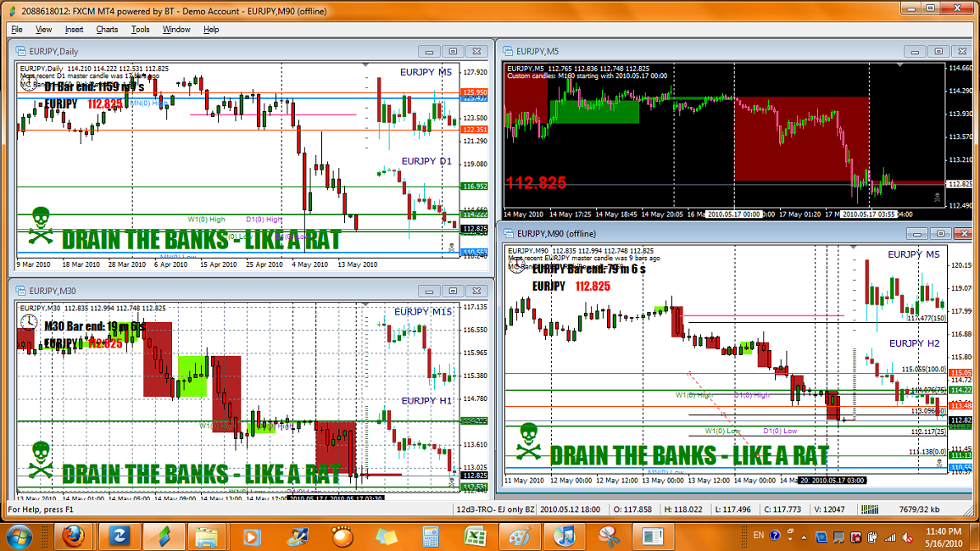The height and width of the screenshot is (551, 980).
Task: Click the 2010.05.17 00:00 time label in the M5 chart
Action: coord(733,214)
